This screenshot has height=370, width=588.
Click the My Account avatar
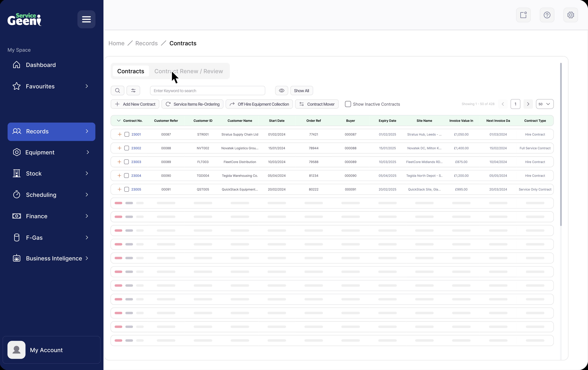pos(16,350)
